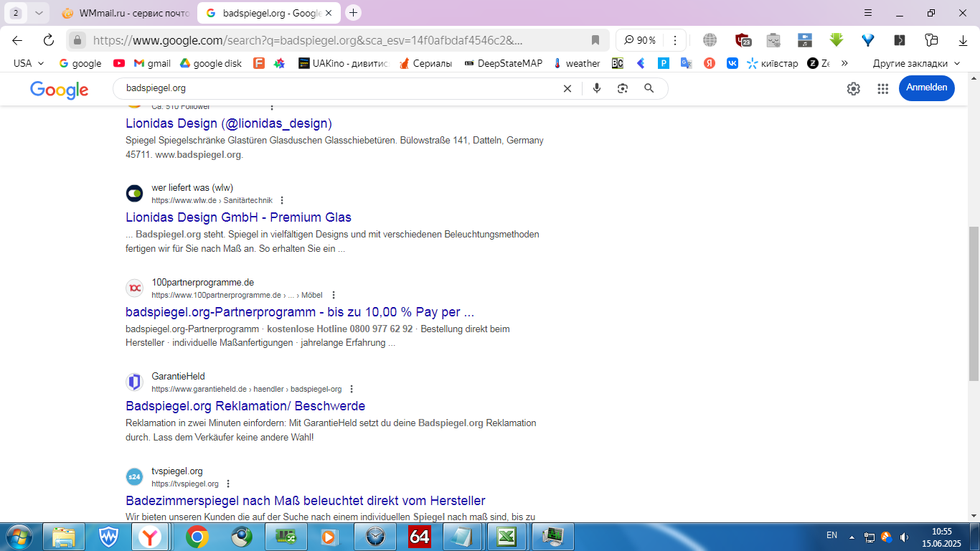
Task: Start voice search with microphone icon
Action: point(597,88)
